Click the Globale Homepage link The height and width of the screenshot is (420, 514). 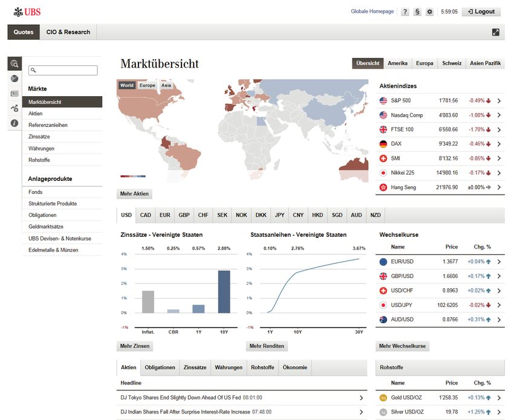372,11
